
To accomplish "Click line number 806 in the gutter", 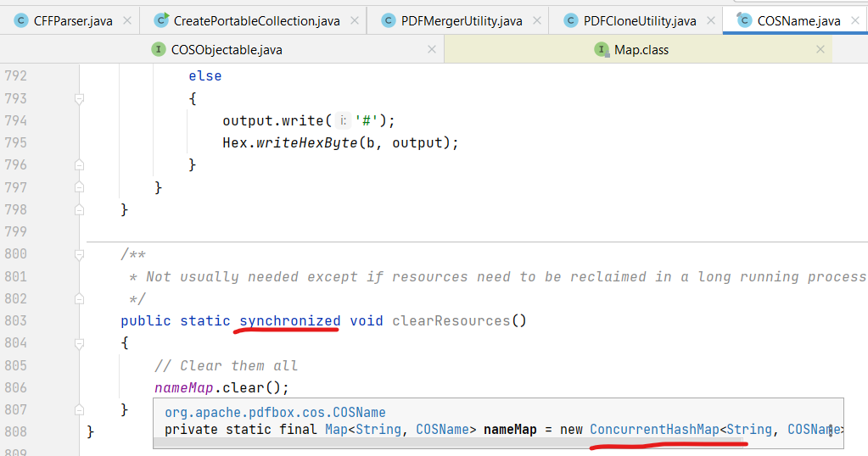I will coord(15,388).
